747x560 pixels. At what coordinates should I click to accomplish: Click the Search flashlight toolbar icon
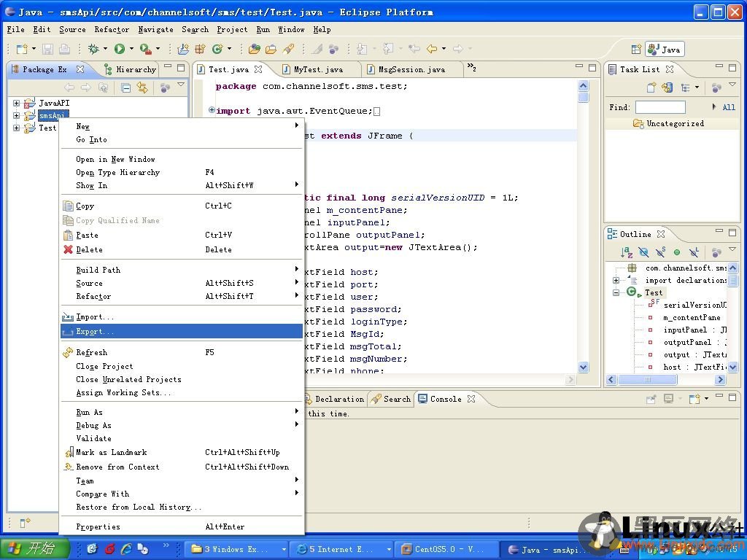[x=287, y=49]
